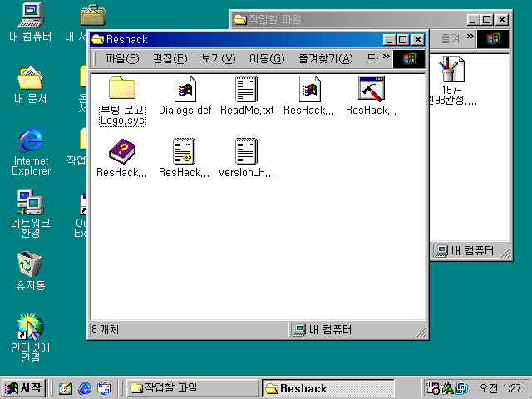Minimize the Reshack window

coord(390,40)
